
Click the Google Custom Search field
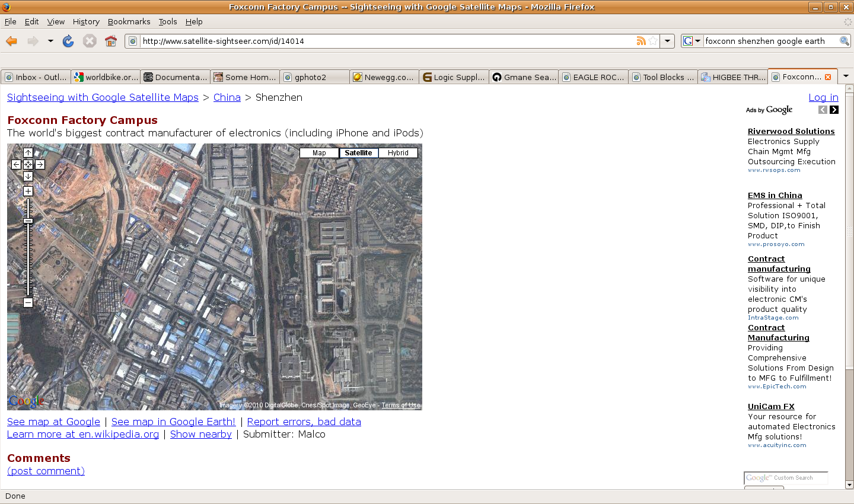[786, 478]
